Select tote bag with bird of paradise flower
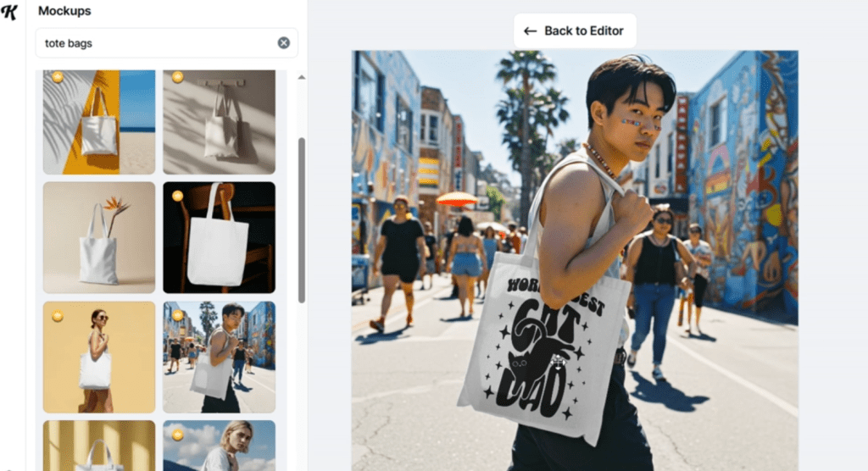Screen dimensions: 868x471 tap(99, 237)
